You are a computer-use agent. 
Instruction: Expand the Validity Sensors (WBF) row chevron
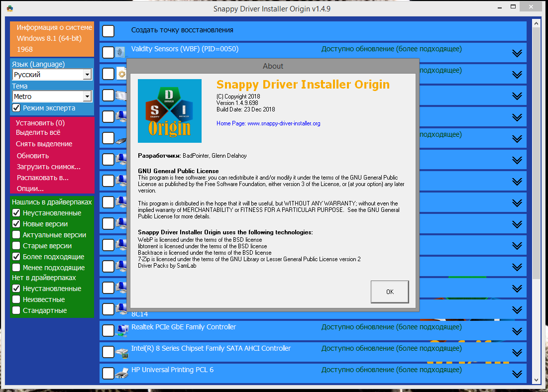[x=517, y=53]
